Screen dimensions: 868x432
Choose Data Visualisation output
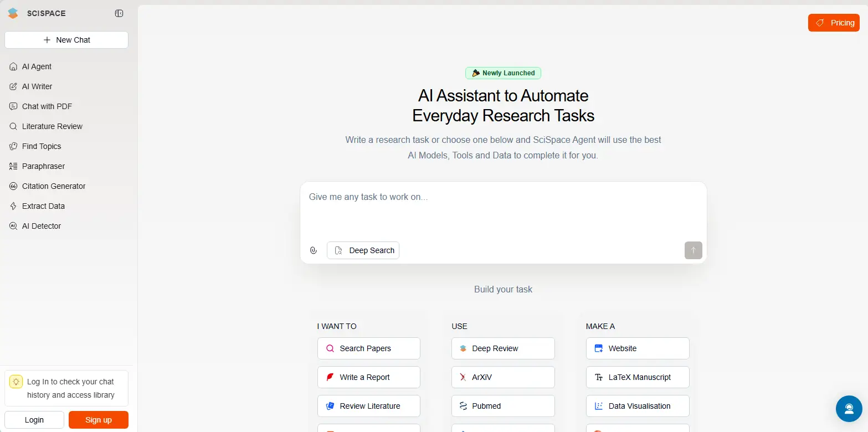point(638,406)
